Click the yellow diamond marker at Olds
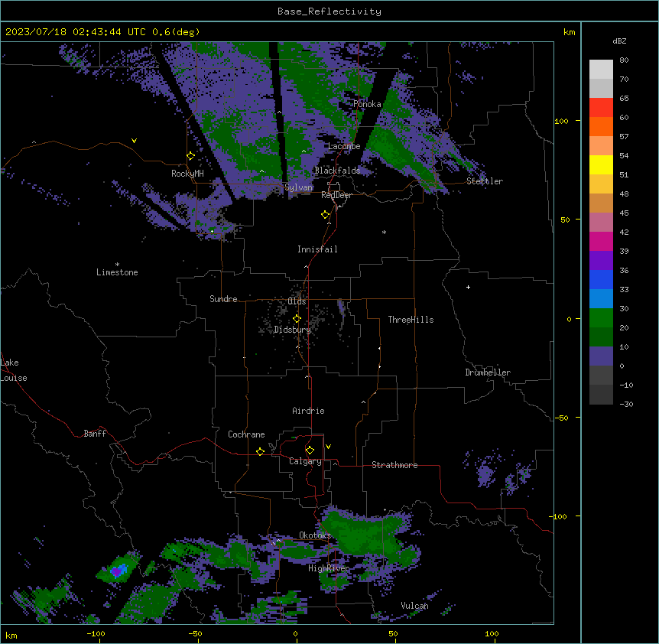The height and width of the screenshot is (644, 659). point(297,319)
